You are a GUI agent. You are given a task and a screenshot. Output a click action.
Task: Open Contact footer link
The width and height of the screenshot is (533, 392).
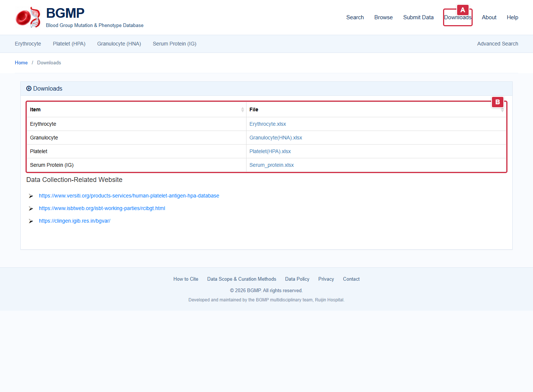click(351, 279)
